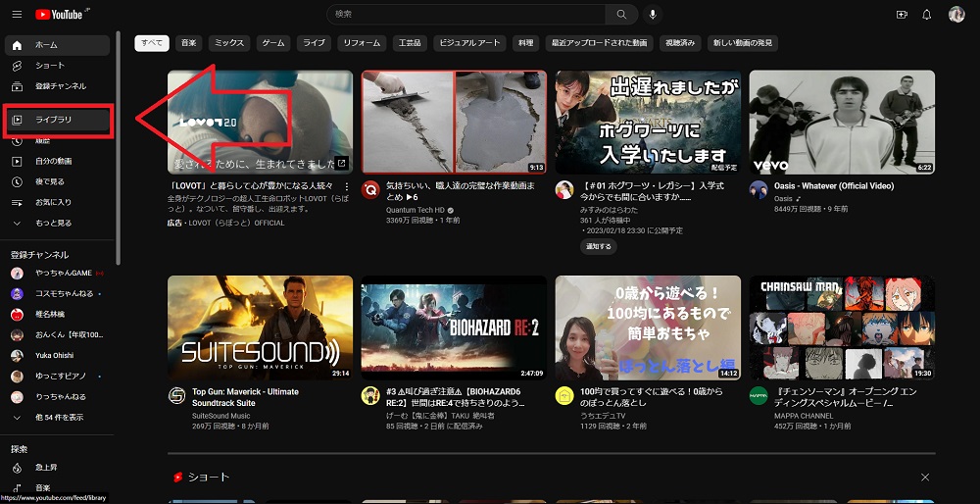980x504 pixels.
Task: Expand 他 54 件を表示 channel list
Action: [x=58, y=417]
